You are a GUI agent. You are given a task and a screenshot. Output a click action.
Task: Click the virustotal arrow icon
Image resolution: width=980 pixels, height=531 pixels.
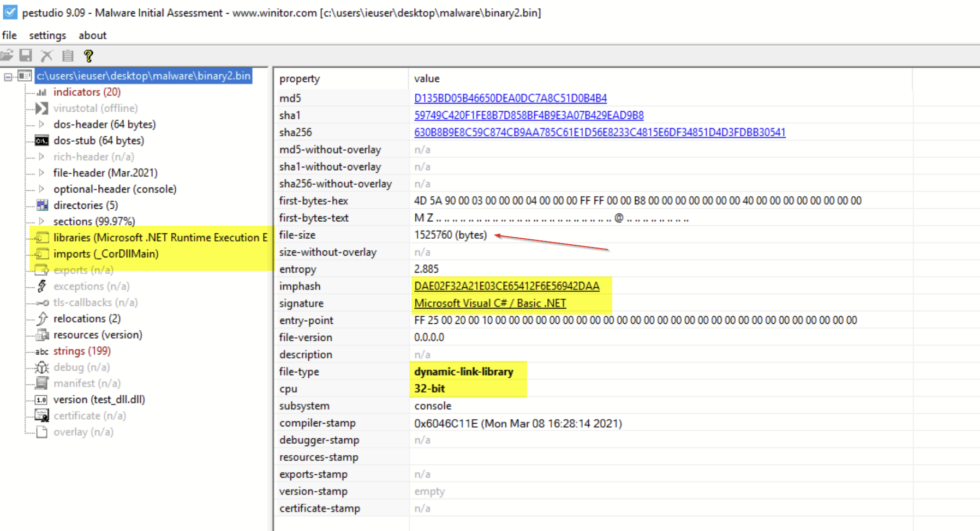42,108
